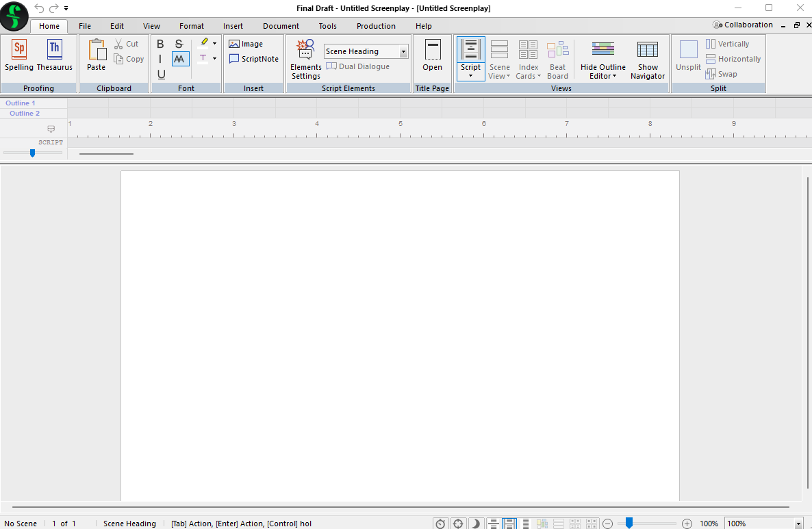Adjust the status bar zoom slider
Screen dimensions: 812x529
[x=629, y=524]
